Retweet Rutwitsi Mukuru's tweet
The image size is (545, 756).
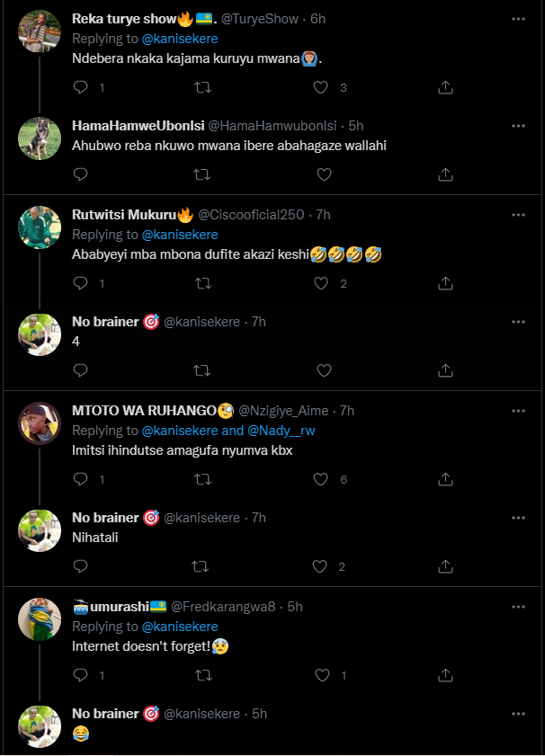coord(203,283)
